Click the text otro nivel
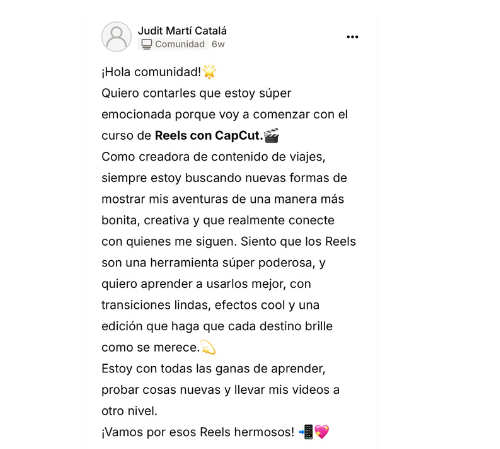This screenshot has height=449, width=500. tap(129, 411)
